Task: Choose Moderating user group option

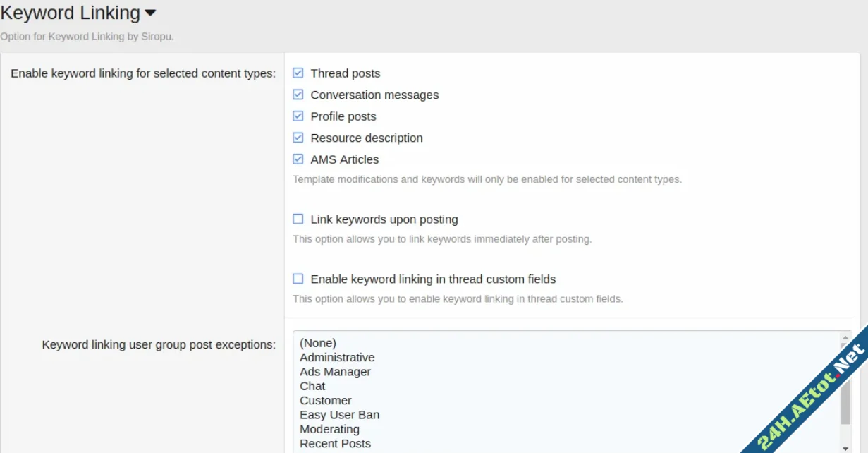Action: tap(329, 429)
